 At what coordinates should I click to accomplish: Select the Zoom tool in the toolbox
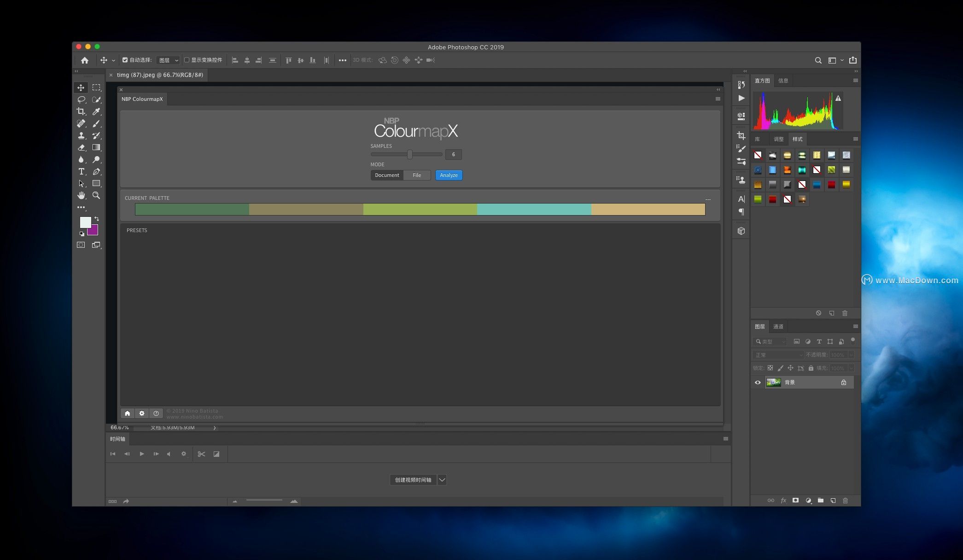tap(96, 195)
